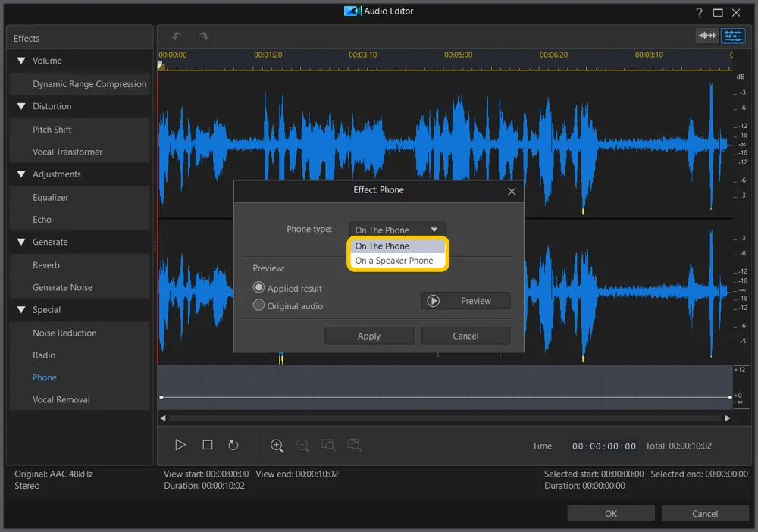
Task: Click the play icon on Preview button
Action: click(x=433, y=301)
